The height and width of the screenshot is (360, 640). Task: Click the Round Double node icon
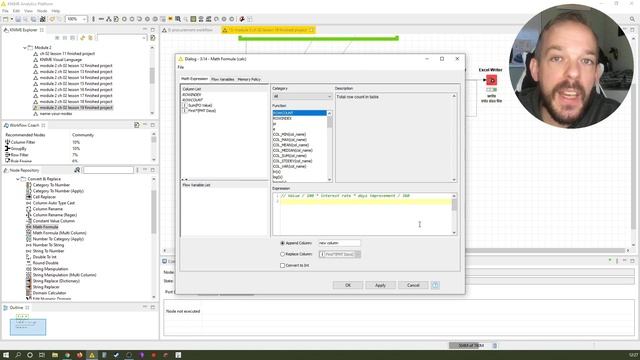(29, 263)
